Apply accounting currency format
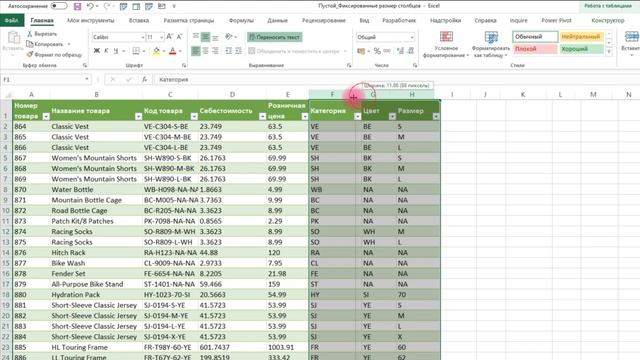Image resolution: width=640 pixels, height=360 pixels. pyautogui.click(x=361, y=51)
